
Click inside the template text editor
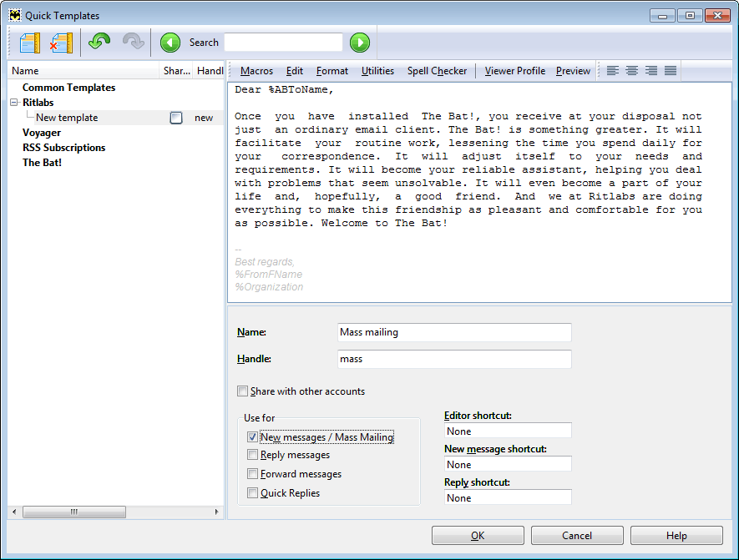pyautogui.click(x=479, y=192)
